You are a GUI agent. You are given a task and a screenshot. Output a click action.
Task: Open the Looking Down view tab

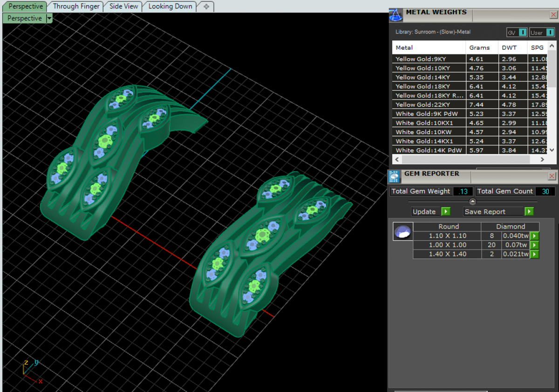tap(170, 7)
